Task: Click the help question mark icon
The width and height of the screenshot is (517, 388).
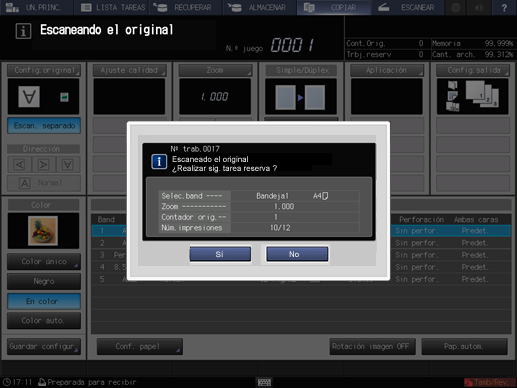Action: (504, 7)
